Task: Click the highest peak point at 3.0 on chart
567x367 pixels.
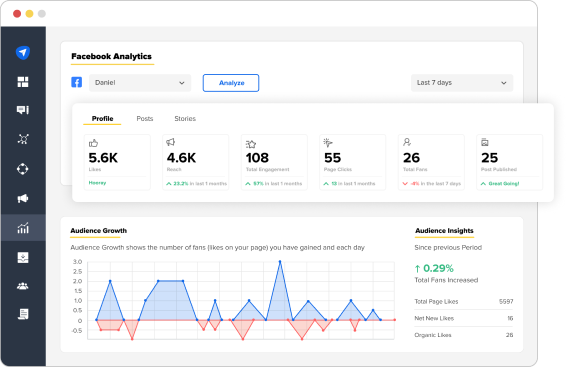Action: point(280,261)
